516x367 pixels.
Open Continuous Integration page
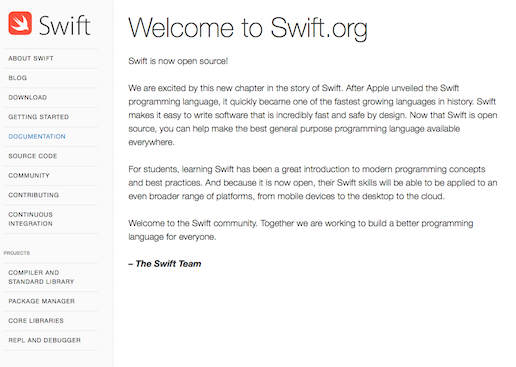pos(30,219)
